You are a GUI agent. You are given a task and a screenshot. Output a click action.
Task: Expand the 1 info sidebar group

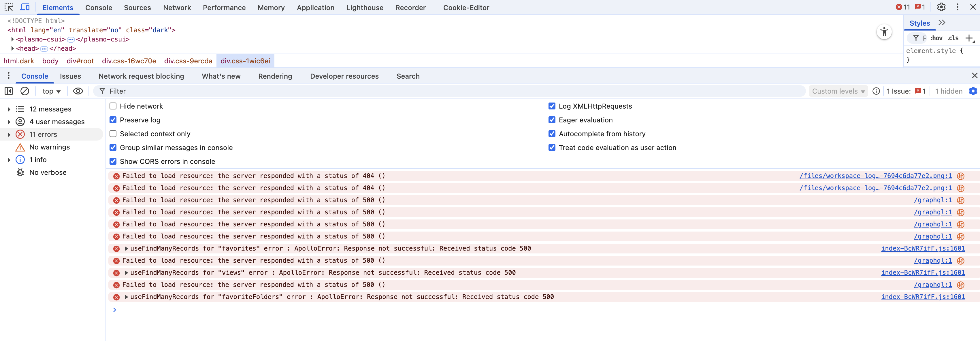(9, 160)
